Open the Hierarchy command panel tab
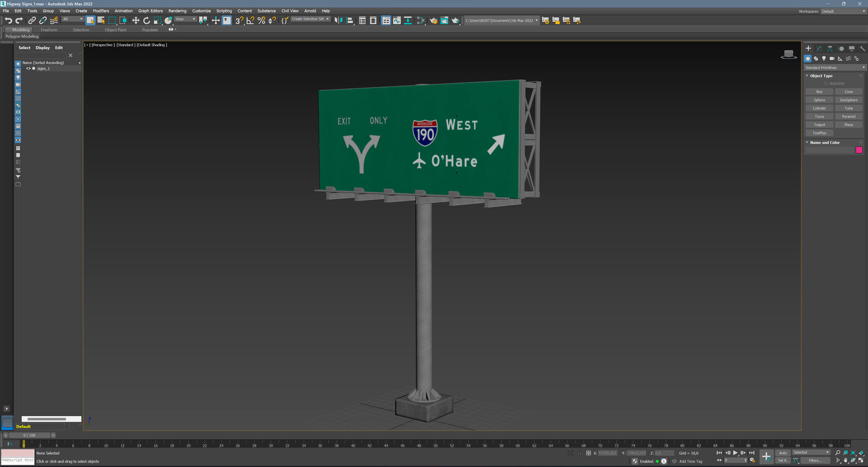 830,48
